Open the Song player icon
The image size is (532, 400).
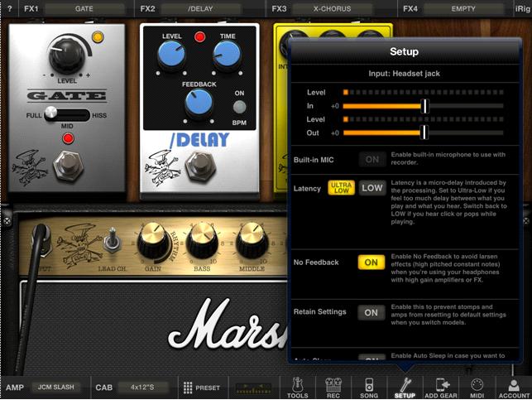(369, 388)
